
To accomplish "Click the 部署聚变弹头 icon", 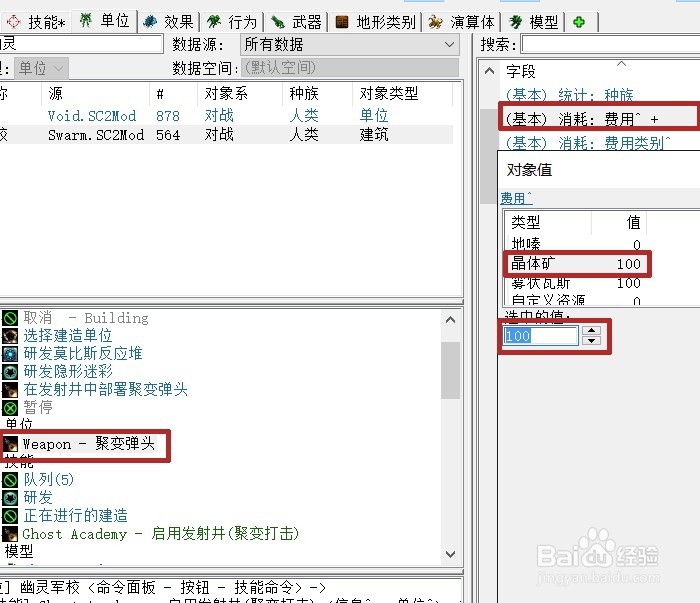I will 10,389.
